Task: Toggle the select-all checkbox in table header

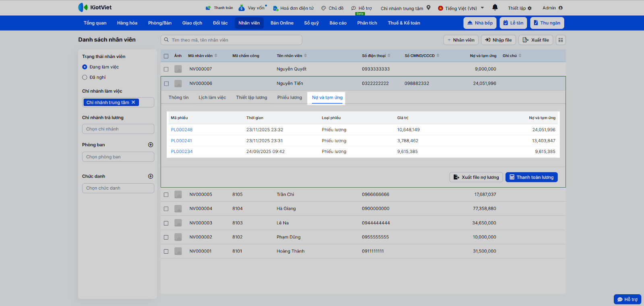Action: click(x=166, y=56)
